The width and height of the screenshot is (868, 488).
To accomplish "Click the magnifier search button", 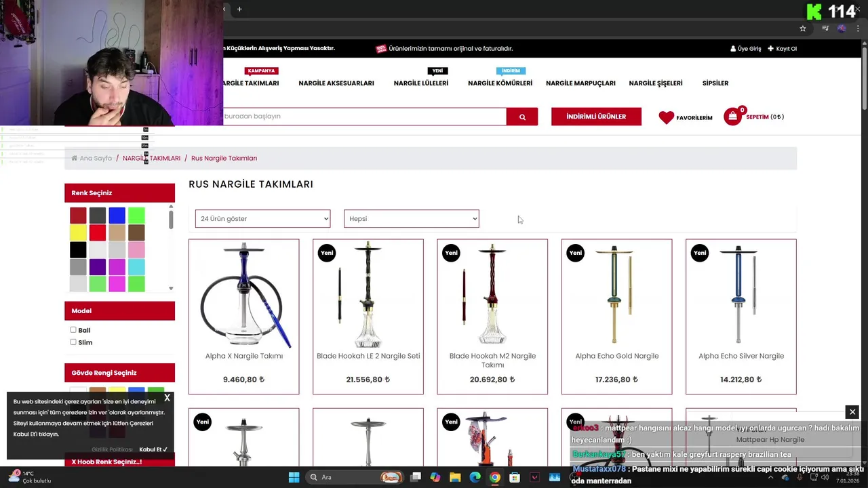I will [x=522, y=117].
